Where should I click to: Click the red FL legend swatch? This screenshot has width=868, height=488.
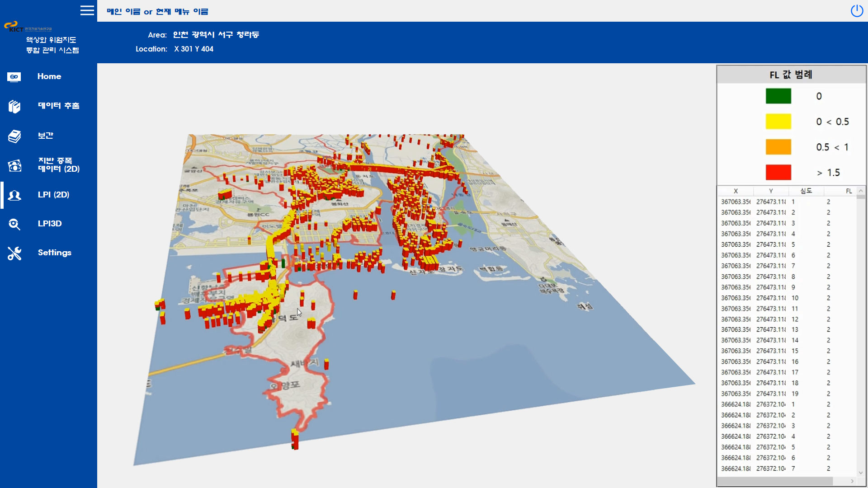click(x=778, y=172)
